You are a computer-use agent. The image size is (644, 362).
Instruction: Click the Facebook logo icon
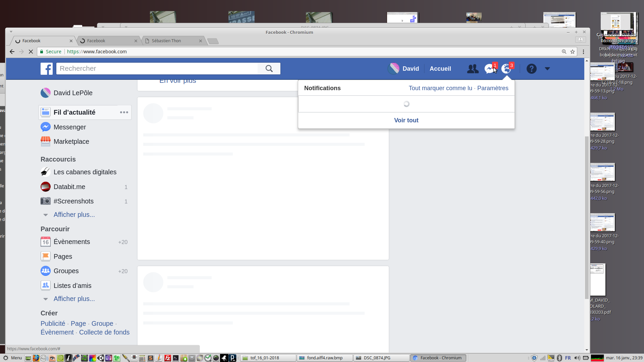tap(47, 69)
